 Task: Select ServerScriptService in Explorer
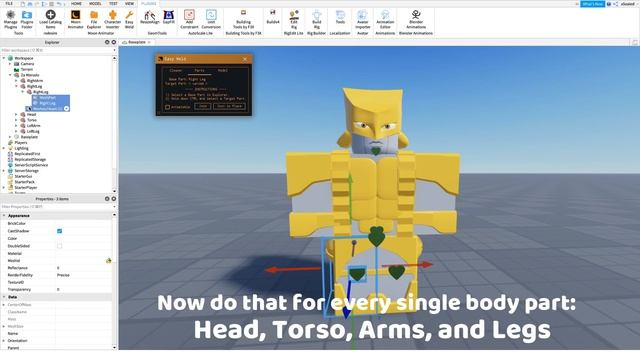click(x=31, y=165)
